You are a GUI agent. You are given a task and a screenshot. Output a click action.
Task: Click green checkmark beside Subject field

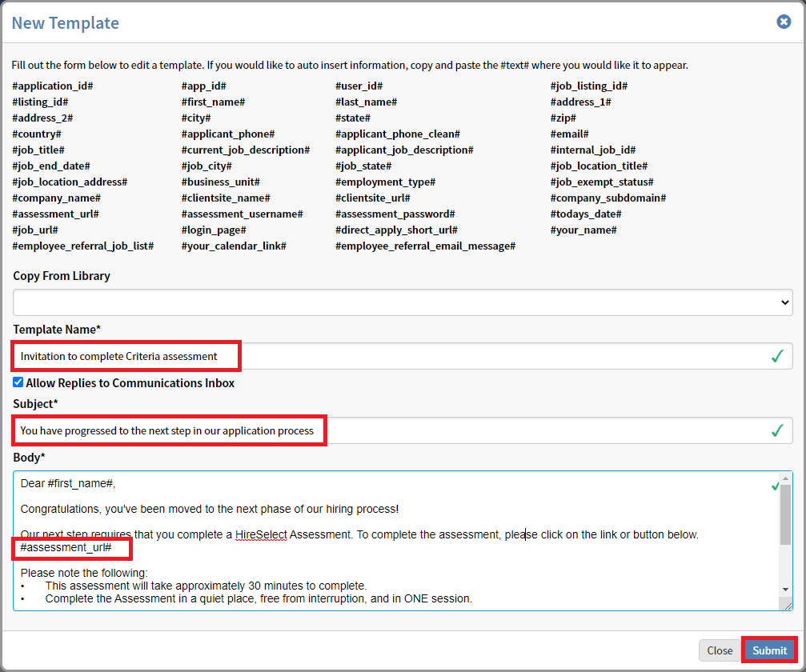point(776,431)
